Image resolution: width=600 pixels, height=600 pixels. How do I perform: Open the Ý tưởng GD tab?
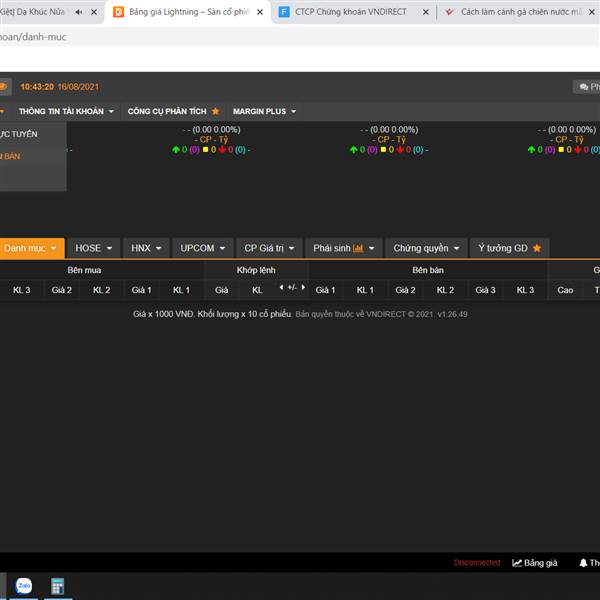tap(510, 248)
